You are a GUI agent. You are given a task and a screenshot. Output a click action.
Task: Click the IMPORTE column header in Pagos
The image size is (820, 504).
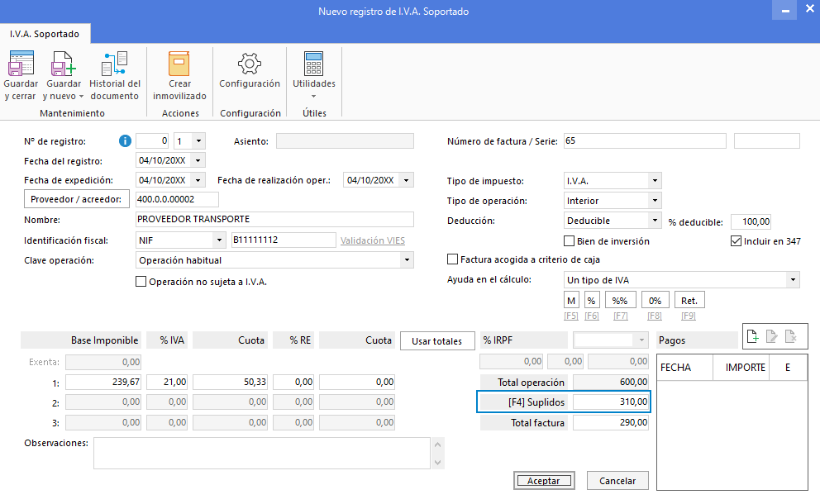pos(741,368)
